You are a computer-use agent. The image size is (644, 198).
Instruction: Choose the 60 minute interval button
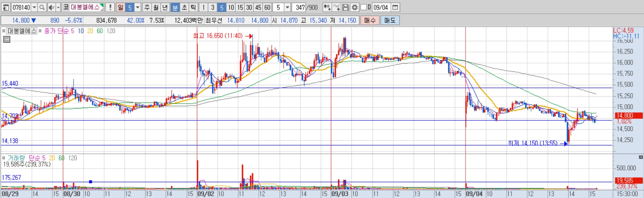click(267, 7)
